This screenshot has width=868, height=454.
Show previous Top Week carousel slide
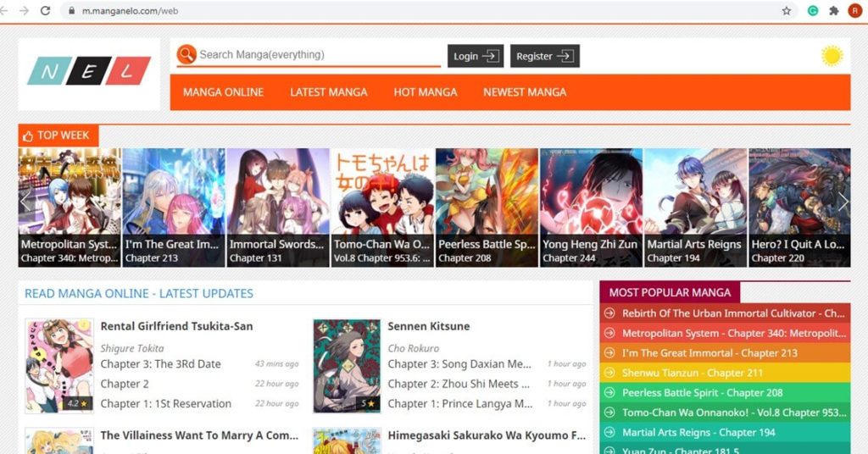tap(25, 202)
